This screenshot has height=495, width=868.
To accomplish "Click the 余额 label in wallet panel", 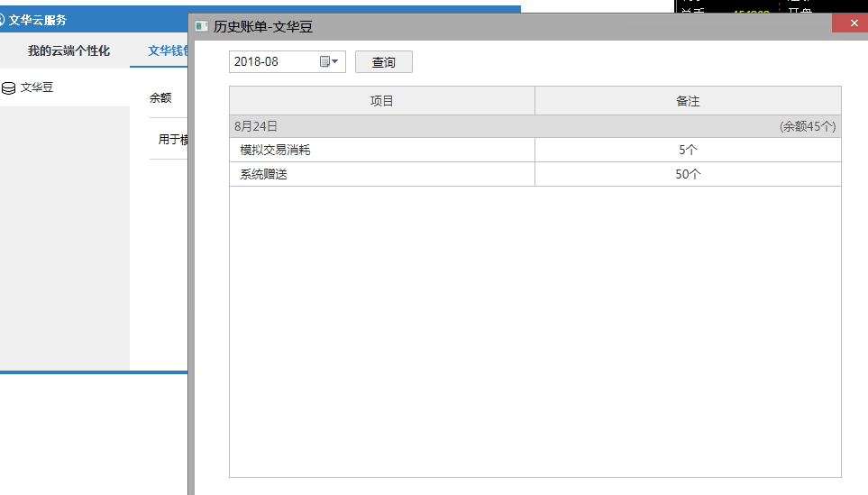I will tap(160, 98).
